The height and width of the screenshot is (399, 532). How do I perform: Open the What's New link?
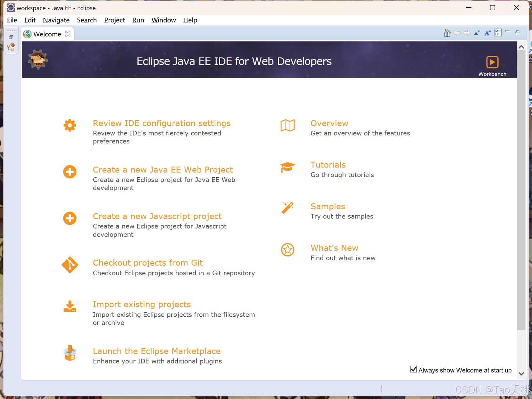(334, 248)
